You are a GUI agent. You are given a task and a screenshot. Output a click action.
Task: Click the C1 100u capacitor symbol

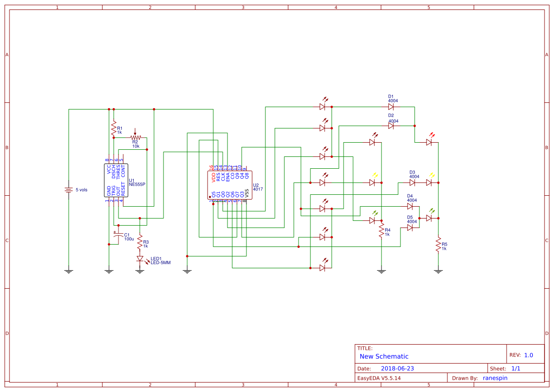point(118,234)
